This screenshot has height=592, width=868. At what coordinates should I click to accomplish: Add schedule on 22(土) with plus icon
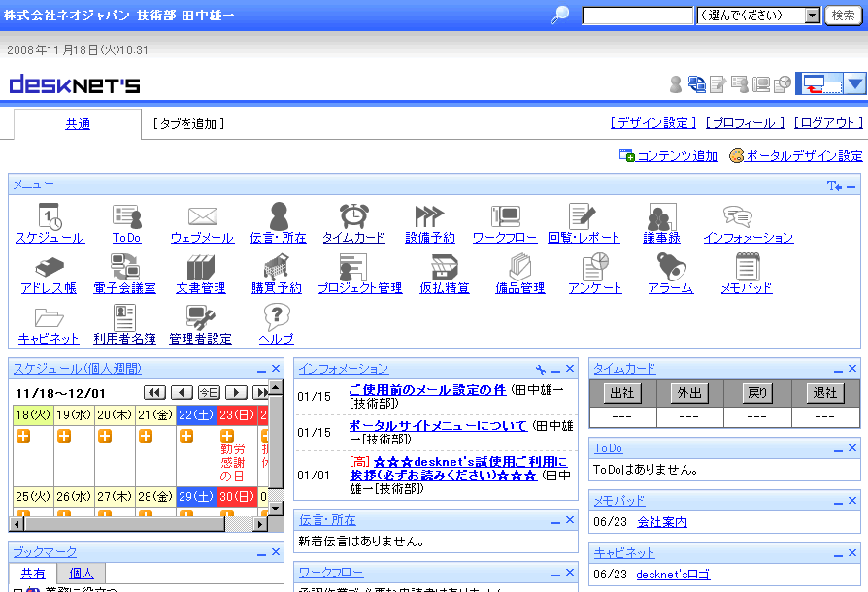coord(186,436)
